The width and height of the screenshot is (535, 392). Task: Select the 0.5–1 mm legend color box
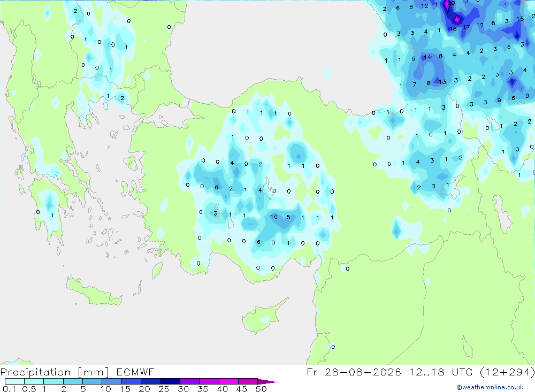(x=34, y=381)
